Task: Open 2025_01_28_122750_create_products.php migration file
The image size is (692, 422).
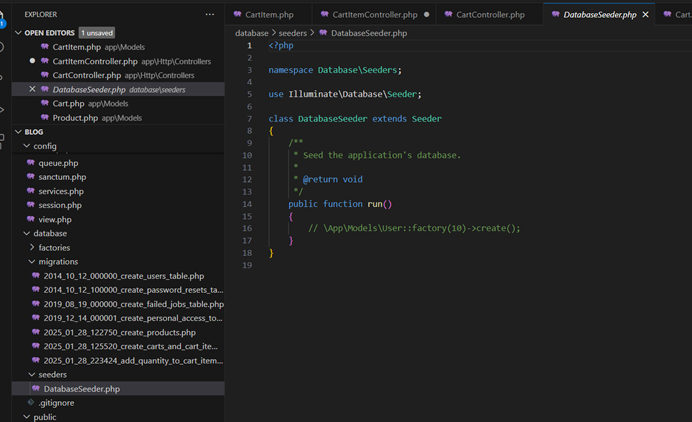Action: click(119, 332)
